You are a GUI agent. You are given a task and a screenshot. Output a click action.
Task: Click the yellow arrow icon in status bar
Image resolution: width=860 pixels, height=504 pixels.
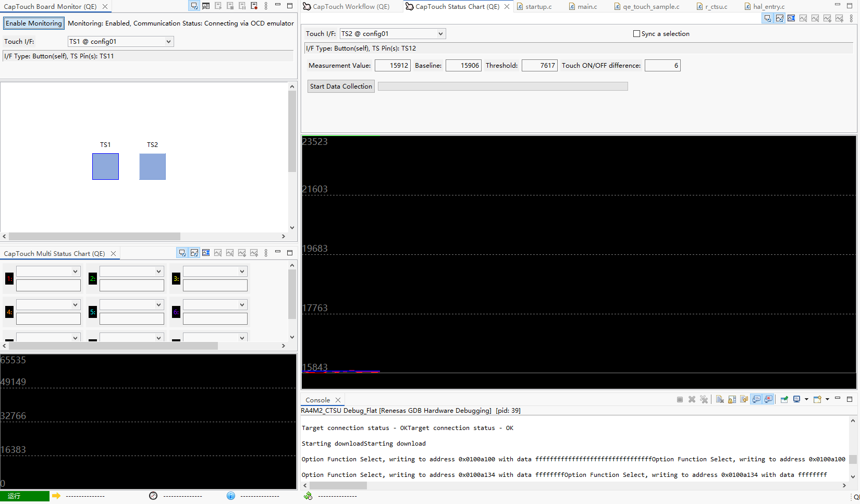(x=56, y=496)
